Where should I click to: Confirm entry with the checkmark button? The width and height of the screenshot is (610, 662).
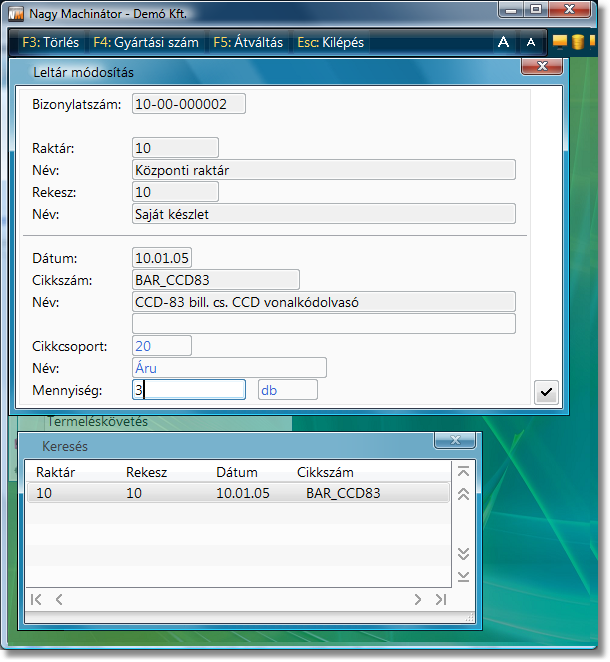pos(546,392)
